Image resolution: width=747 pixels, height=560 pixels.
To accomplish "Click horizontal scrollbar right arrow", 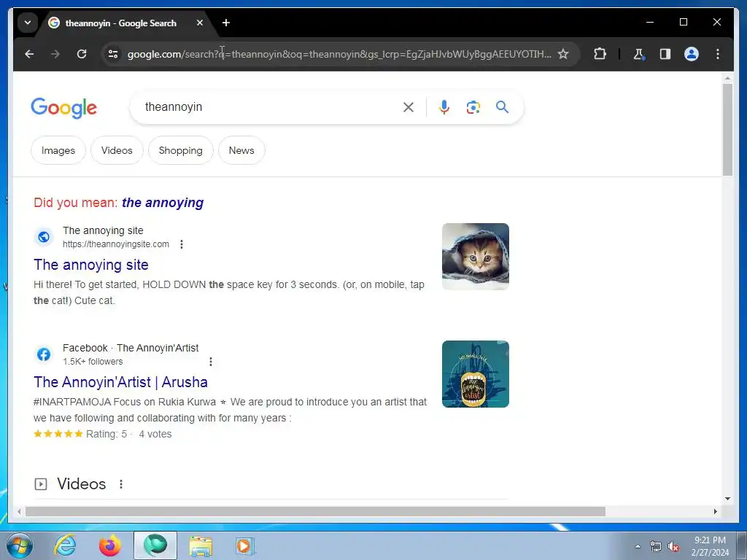I will [x=715, y=511].
